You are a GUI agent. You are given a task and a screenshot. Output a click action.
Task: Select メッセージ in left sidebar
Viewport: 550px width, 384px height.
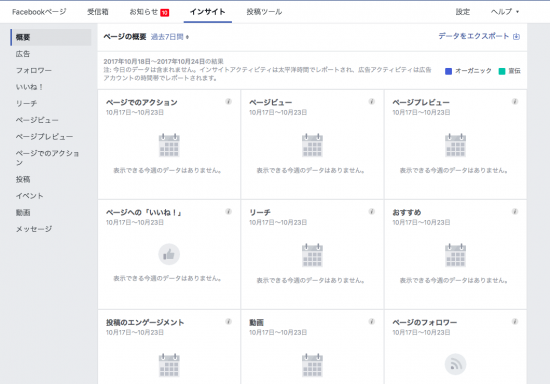pyautogui.click(x=34, y=229)
